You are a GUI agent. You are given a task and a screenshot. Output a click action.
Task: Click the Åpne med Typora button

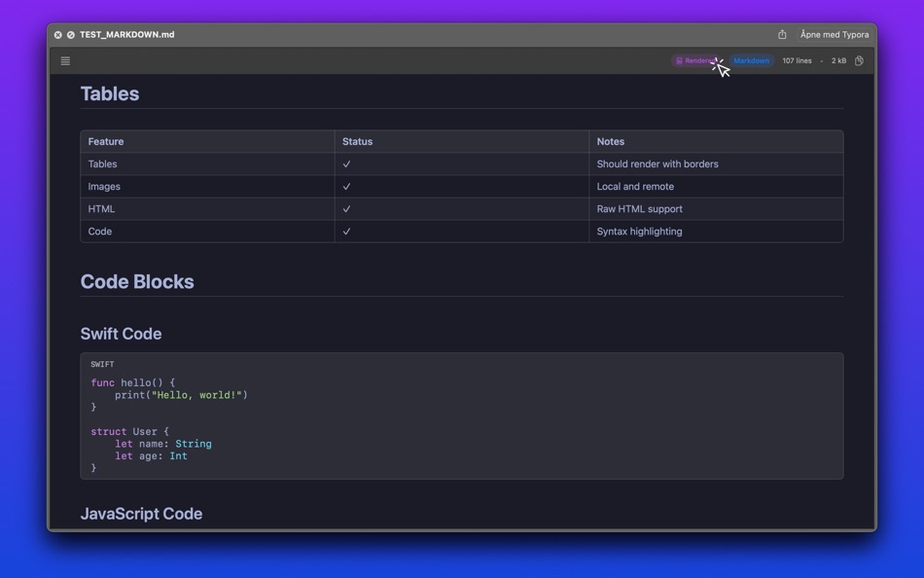coord(833,34)
